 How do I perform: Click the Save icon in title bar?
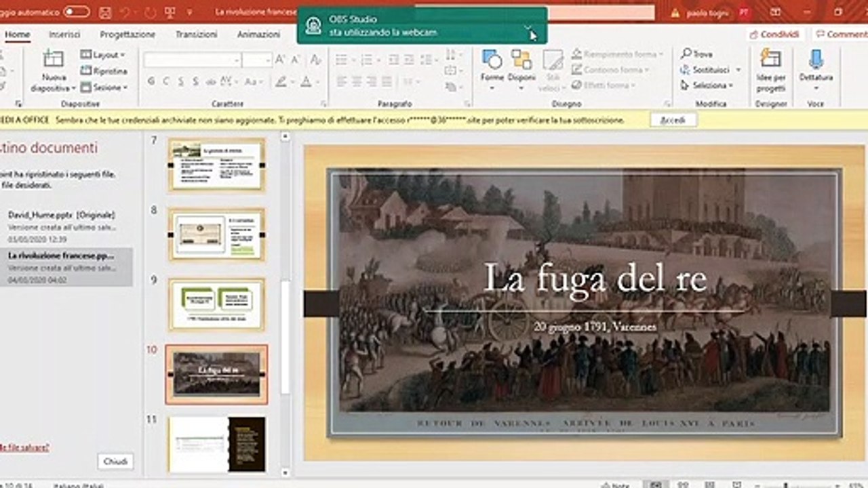[x=105, y=12]
